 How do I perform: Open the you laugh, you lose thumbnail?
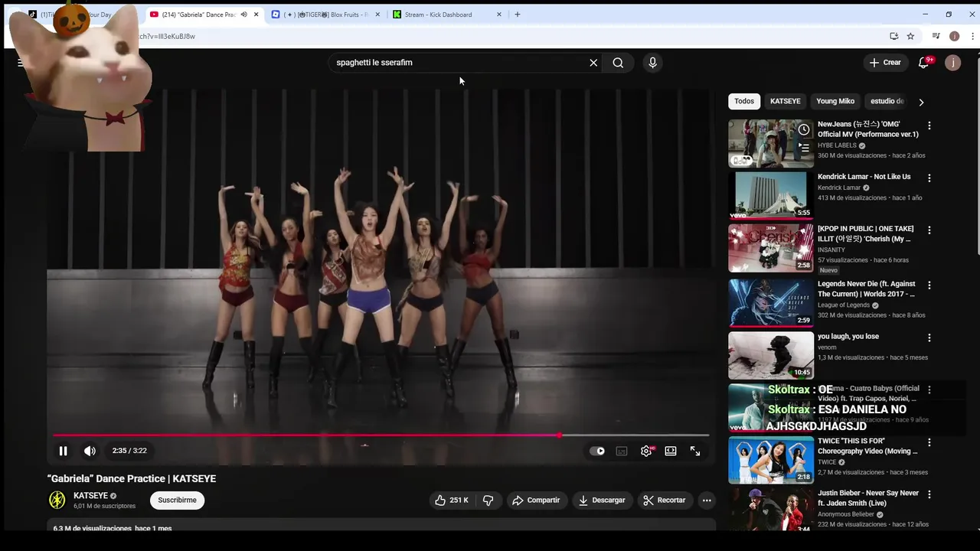coord(771,355)
